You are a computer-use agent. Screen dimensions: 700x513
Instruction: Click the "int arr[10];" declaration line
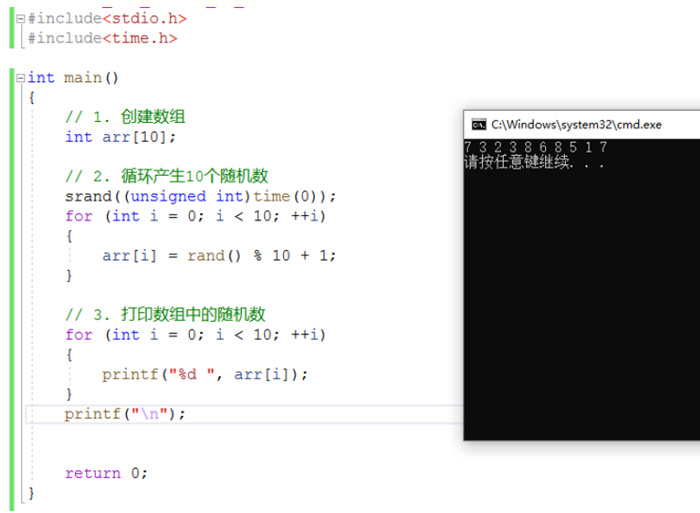pyautogui.click(x=120, y=137)
